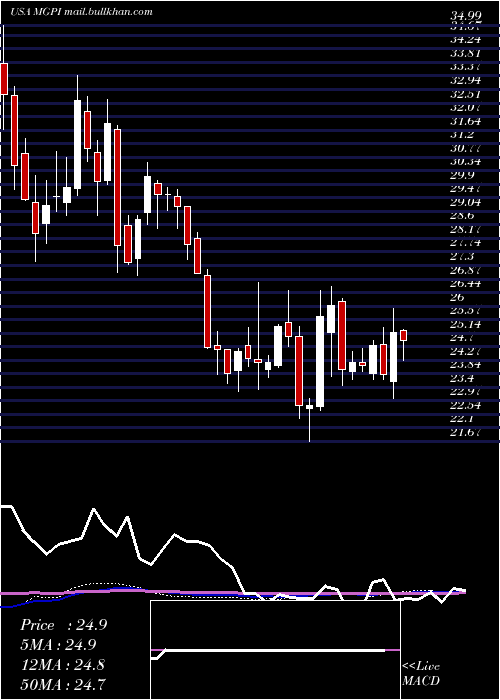Screen dimensions: 500x700
Task: Click the '<<Live MACD' label
Action: point(421,673)
